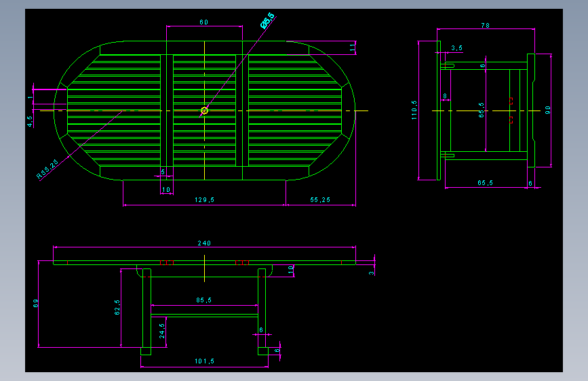The height and width of the screenshot is (381, 588).
Task: Click the "78" dimension atop the side view
Action: click(485, 26)
